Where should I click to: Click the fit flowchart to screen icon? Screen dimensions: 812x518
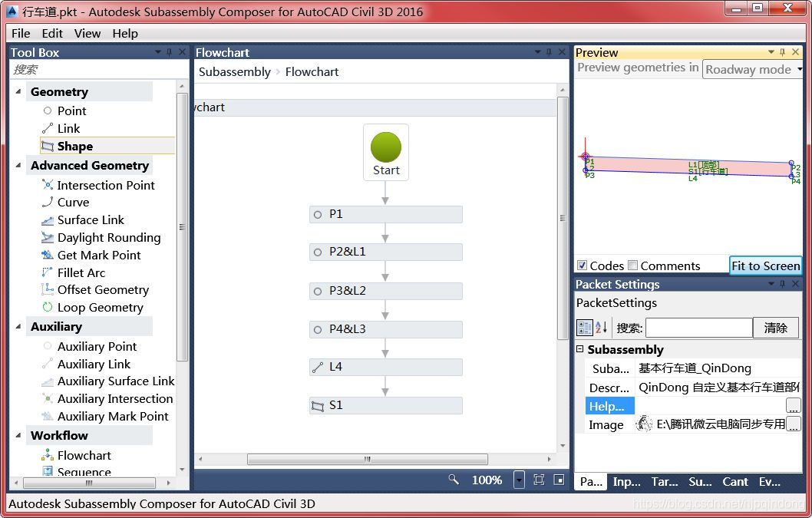[539, 480]
